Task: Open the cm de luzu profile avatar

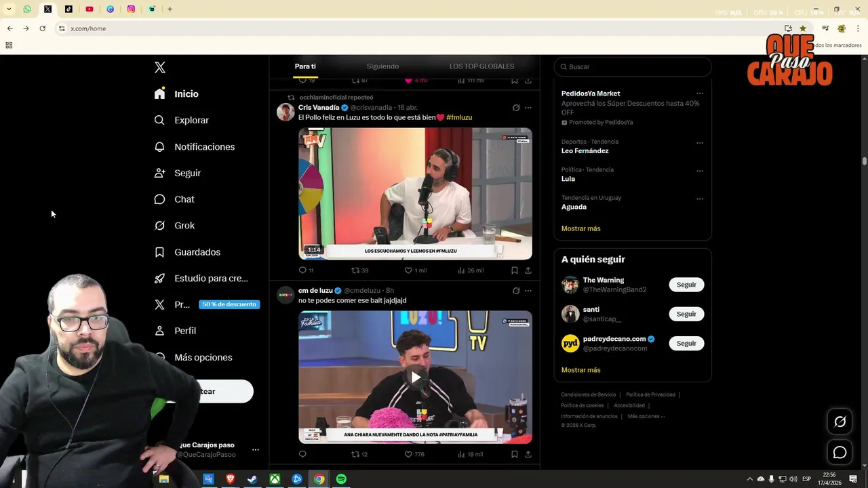Action: coord(285,295)
